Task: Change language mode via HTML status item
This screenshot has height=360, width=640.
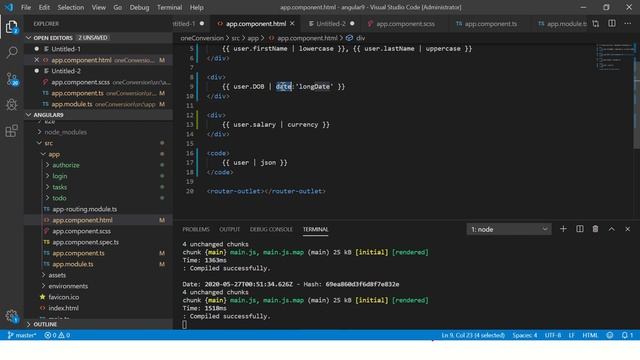Action: click(590, 335)
